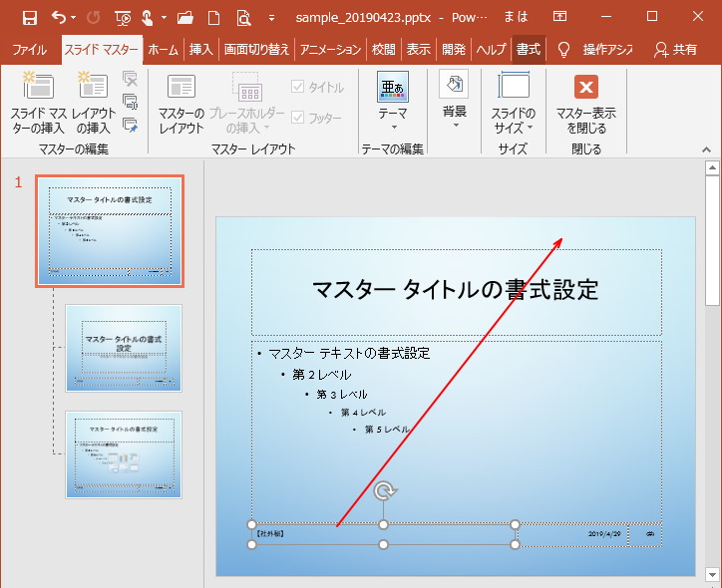Viewport: 722px width, 588px height.
Task: Insert a new layout
Action: pos(93,102)
